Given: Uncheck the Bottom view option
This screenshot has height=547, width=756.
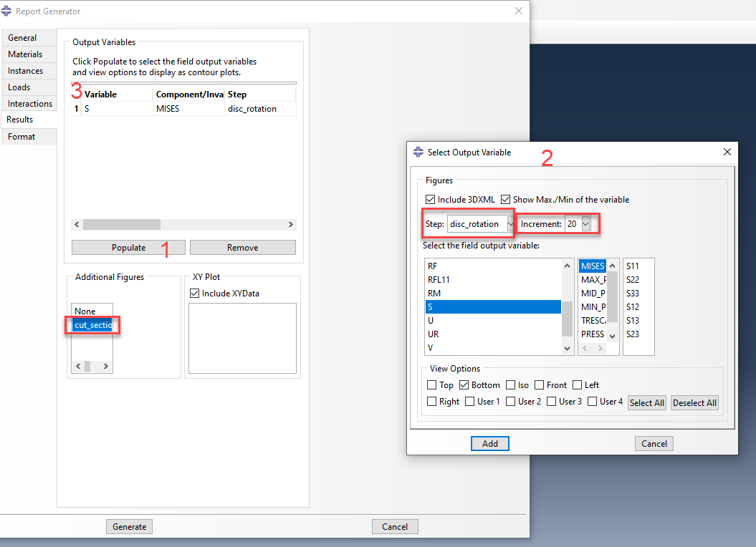Looking at the screenshot, I should point(463,385).
